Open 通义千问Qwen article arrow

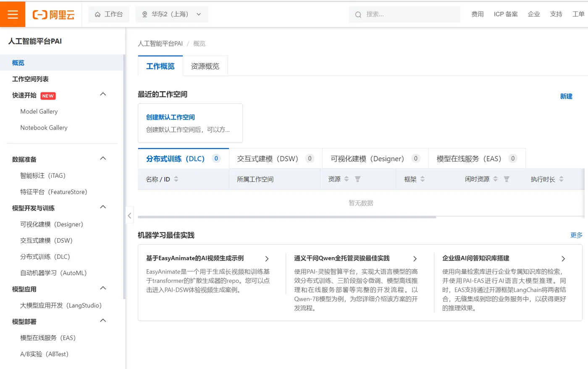pyautogui.click(x=415, y=259)
